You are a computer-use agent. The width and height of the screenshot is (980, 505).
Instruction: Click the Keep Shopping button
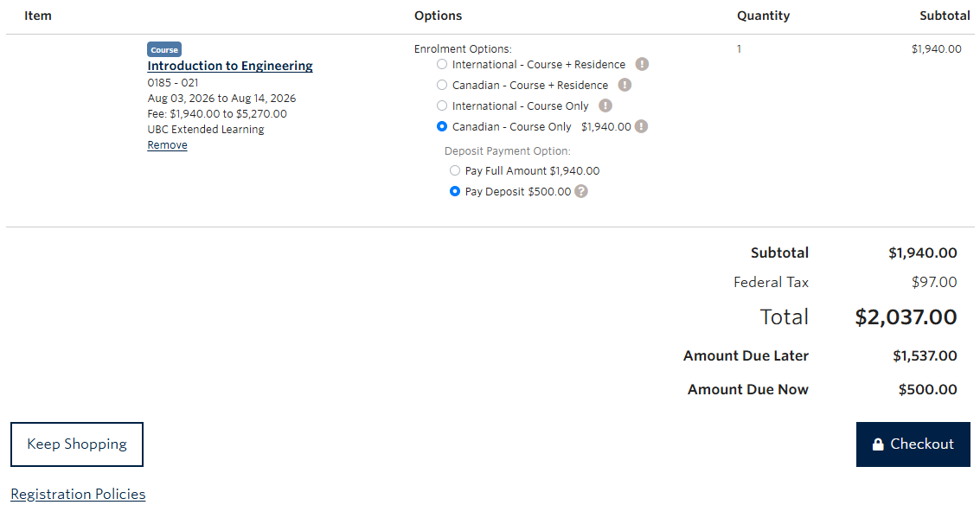point(76,444)
